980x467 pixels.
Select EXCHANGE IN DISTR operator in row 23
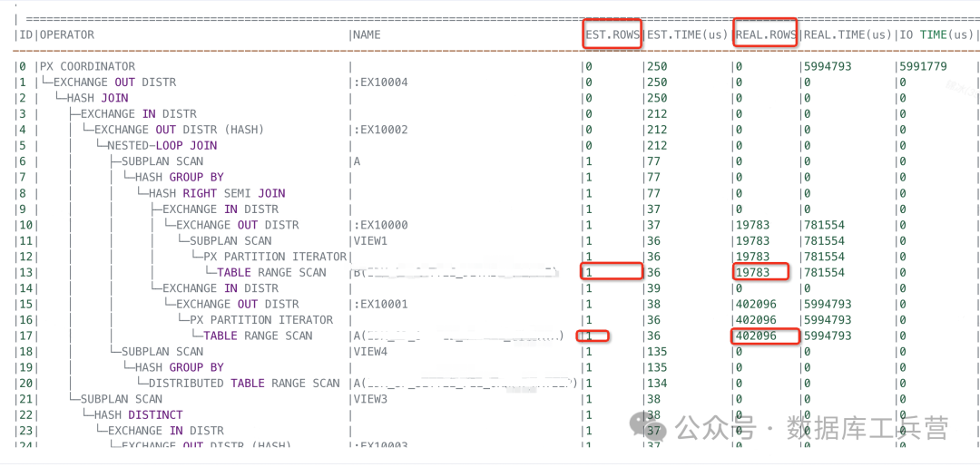[x=166, y=431]
